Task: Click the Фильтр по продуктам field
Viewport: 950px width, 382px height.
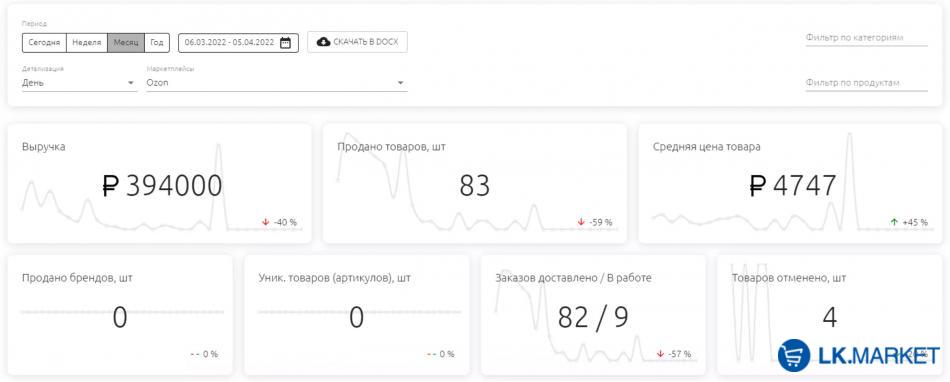Action: [866, 83]
